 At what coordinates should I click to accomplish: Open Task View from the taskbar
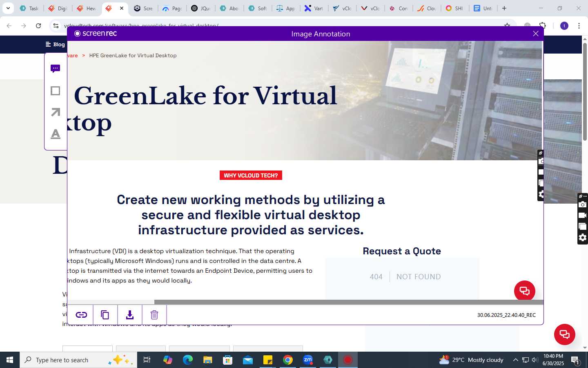(x=147, y=360)
